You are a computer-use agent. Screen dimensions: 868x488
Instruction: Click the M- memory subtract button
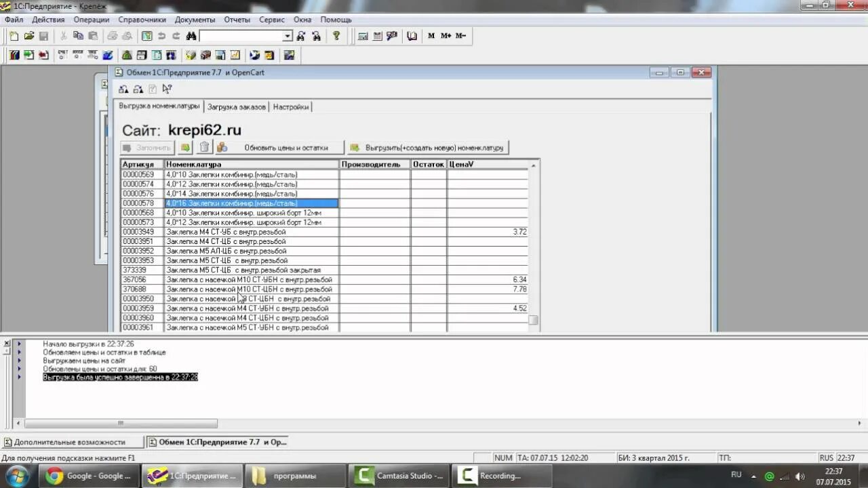click(460, 36)
